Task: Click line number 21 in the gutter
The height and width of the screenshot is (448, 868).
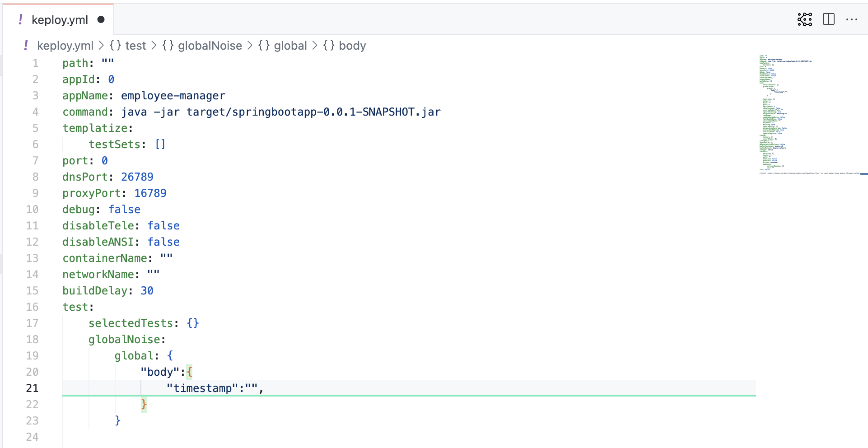Action: pyautogui.click(x=32, y=388)
